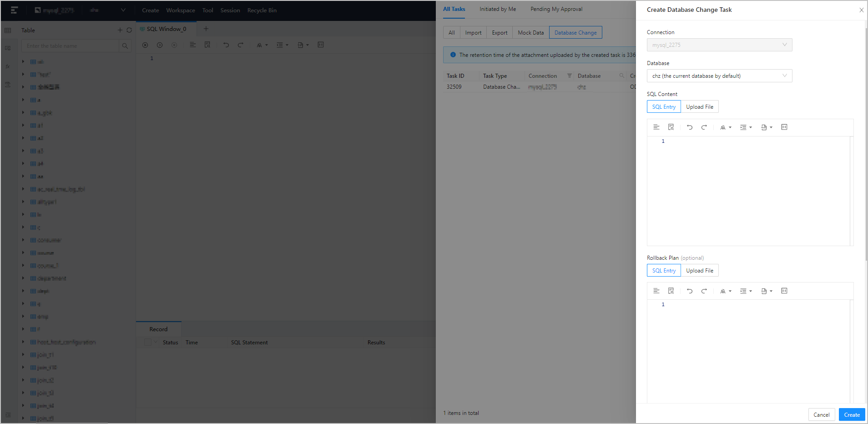
Task: Redo the edit in SQL Content editor
Action: [704, 127]
